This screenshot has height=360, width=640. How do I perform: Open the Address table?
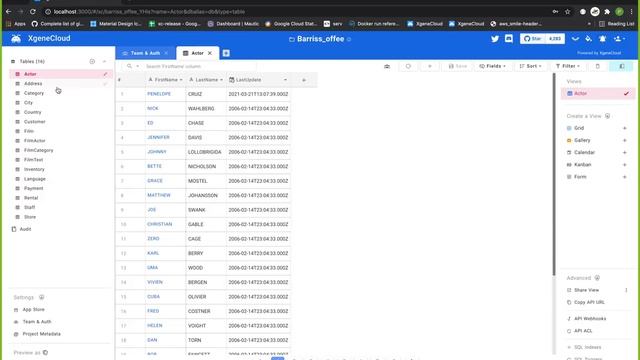click(60, 84)
